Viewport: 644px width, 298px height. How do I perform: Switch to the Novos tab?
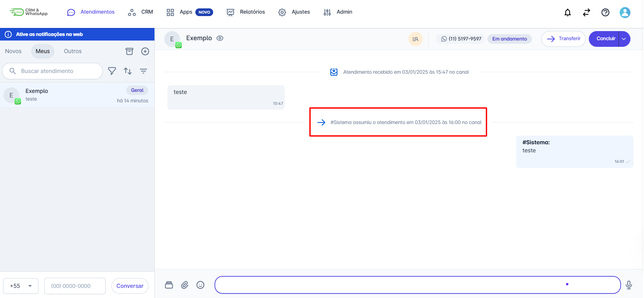[x=13, y=51]
